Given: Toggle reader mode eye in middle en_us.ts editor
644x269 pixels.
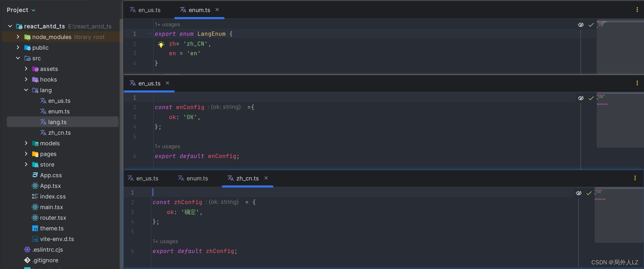Looking at the screenshot, I should tap(581, 98).
